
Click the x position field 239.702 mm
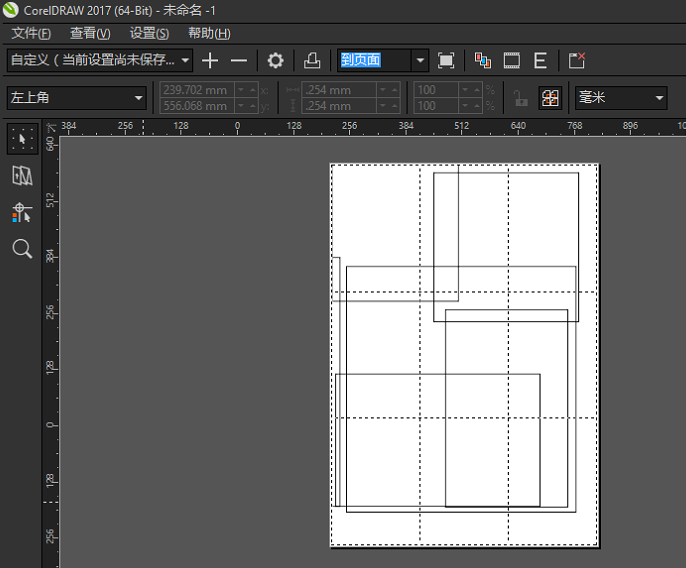[x=197, y=90]
